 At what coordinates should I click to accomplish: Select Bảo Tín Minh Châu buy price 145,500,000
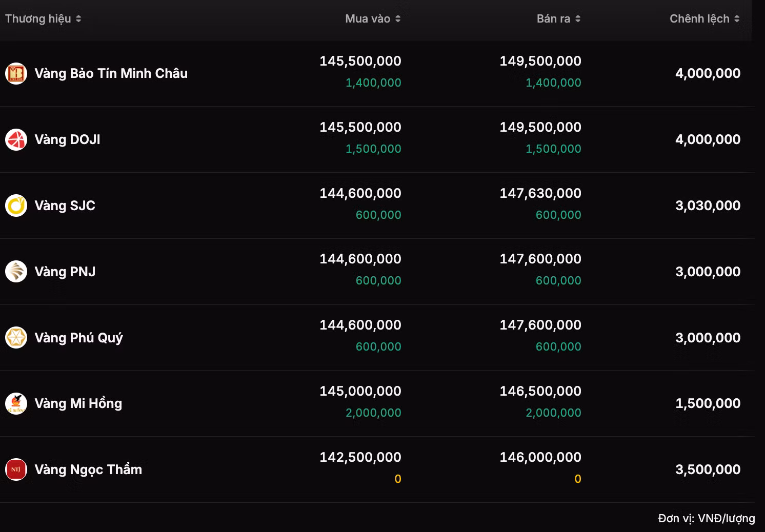(360, 61)
